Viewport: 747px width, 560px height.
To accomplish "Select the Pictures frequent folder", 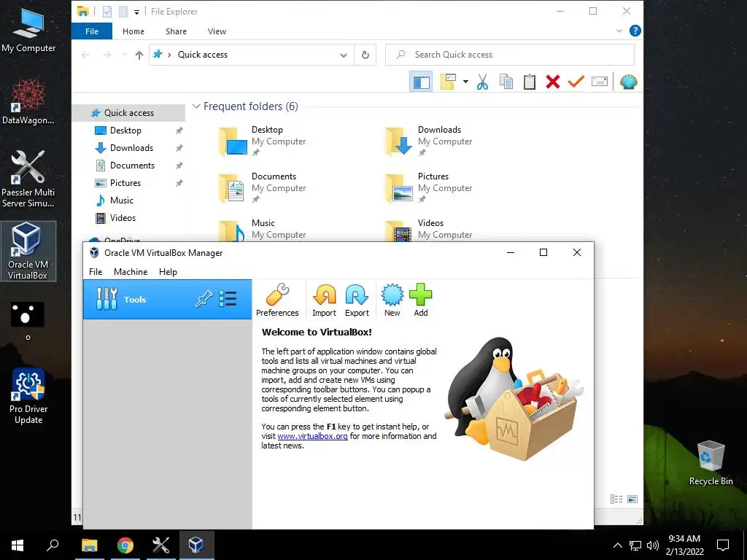I will [429, 187].
